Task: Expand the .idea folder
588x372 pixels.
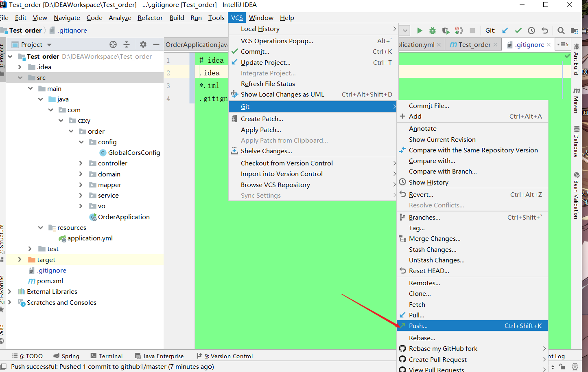Action: 20,67
